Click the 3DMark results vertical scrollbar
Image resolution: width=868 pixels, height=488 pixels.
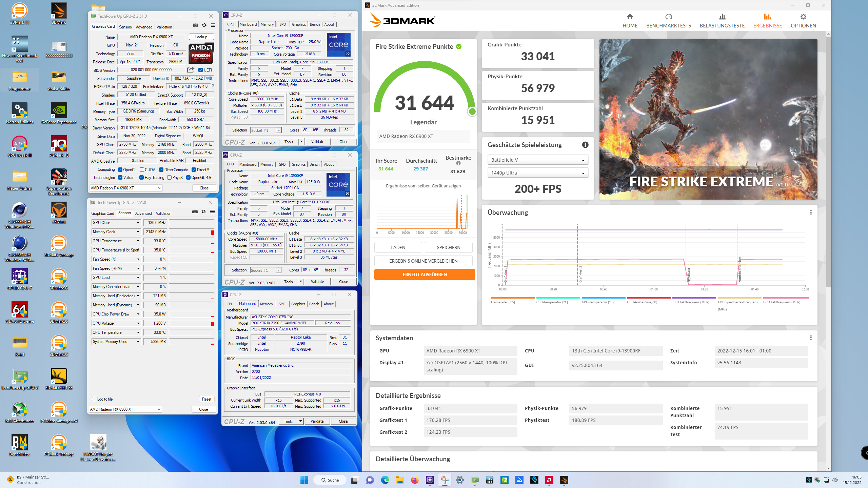coord(828,161)
